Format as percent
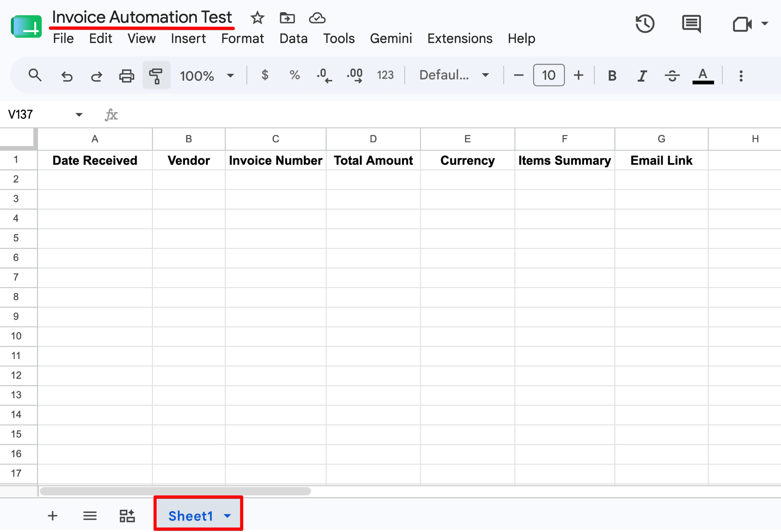Screen dimensions: 781x532 coord(294,75)
